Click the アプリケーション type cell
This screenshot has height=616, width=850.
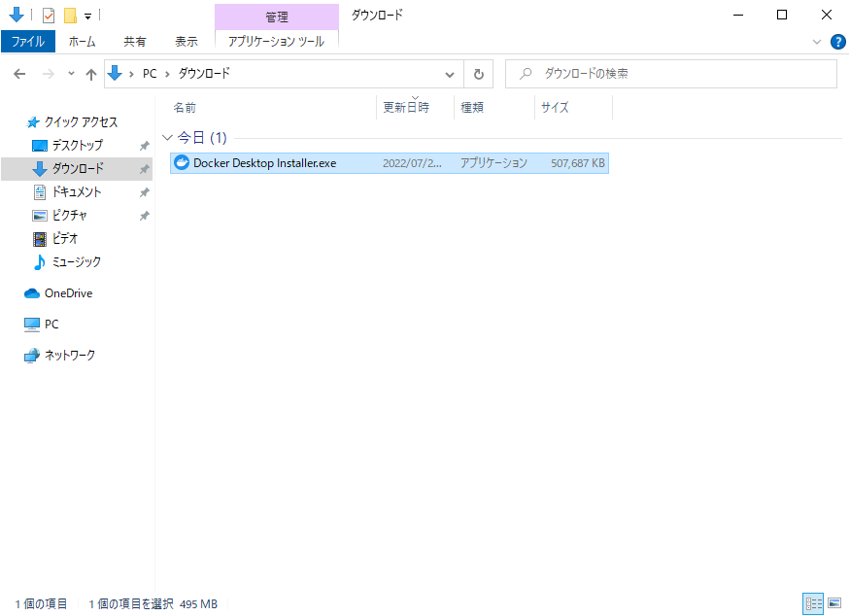point(493,163)
